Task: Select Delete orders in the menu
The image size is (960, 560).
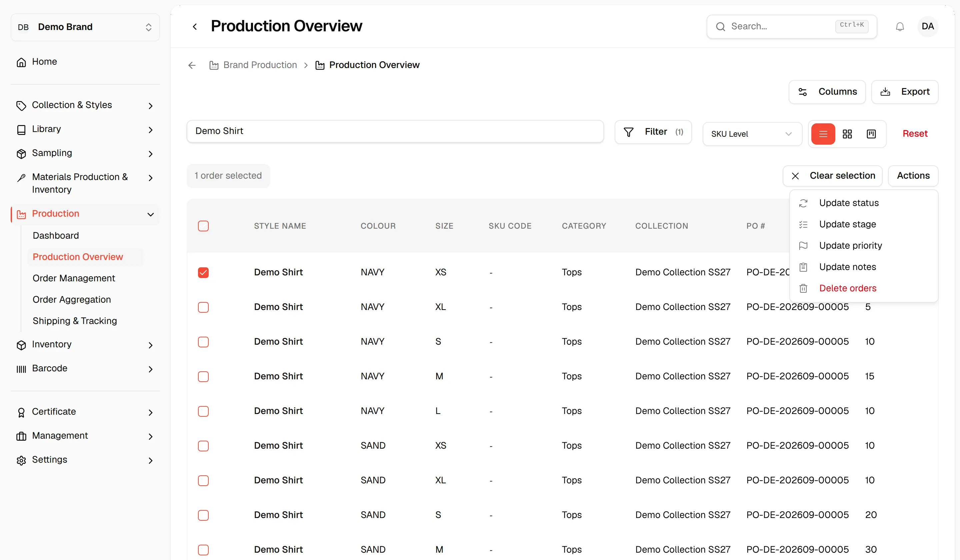Action: point(863,288)
